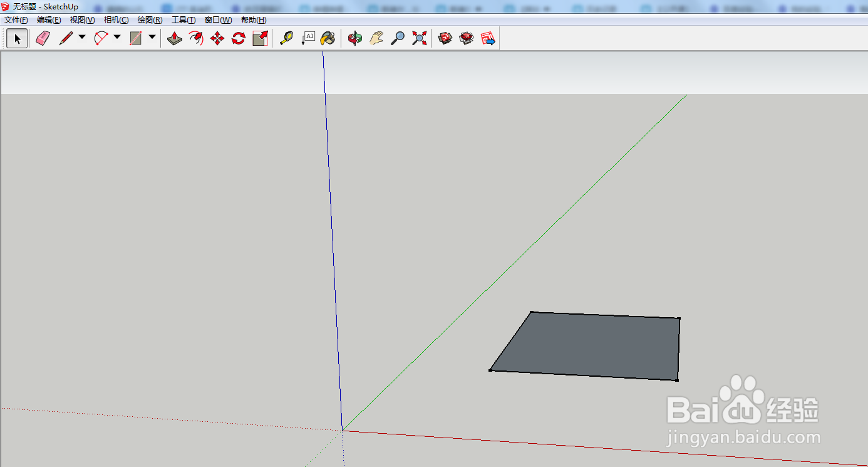Activate the Orbit camera tool
The width and height of the screenshot is (868, 467).
pyautogui.click(x=355, y=39)
